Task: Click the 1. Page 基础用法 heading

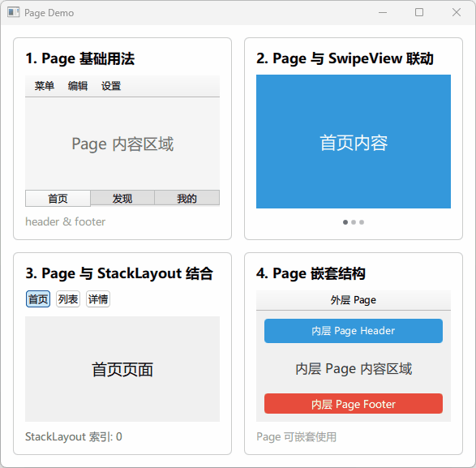Action: [x=80, y=58]
